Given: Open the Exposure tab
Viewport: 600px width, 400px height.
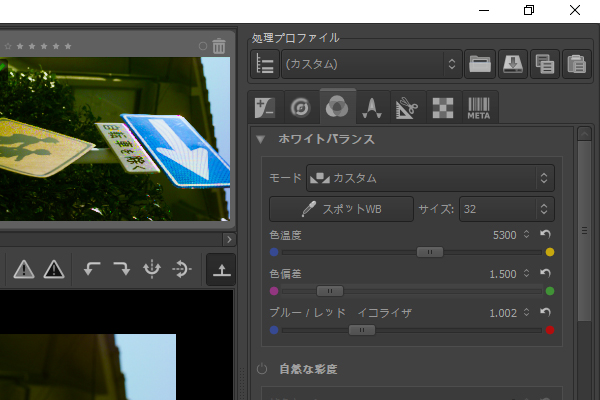Looking at the screenshot, I should click(265, 108).
